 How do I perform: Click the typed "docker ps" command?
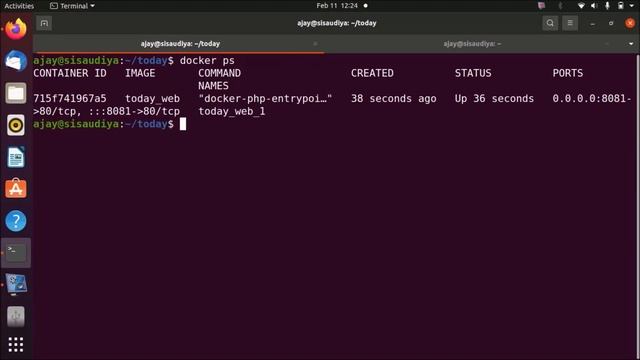click(x=207, y=60)
